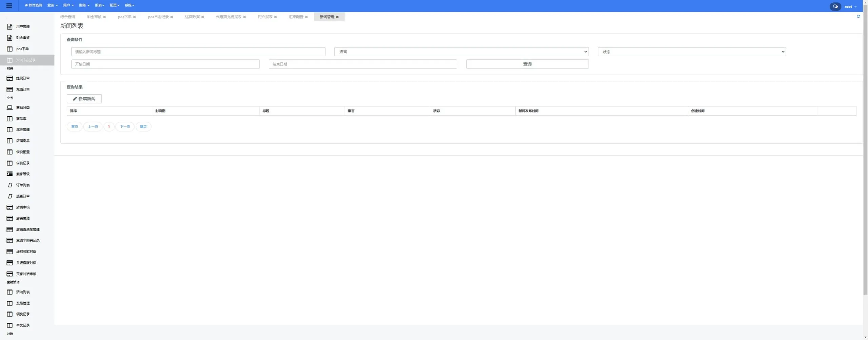This screenshot has height=340, width=868.
Task: Go to 综合查询 in top navbar
Action: [34, 5]
